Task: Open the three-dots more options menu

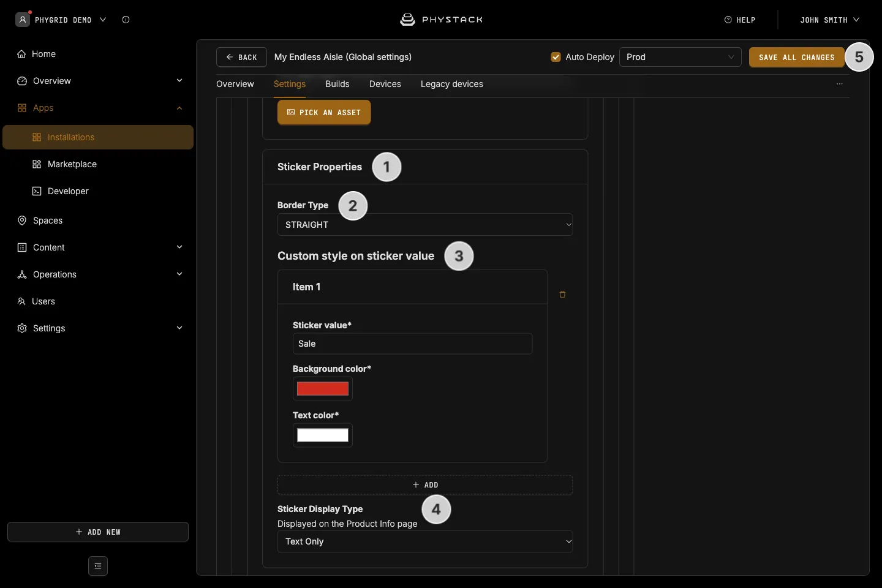Action: point(840,84)
